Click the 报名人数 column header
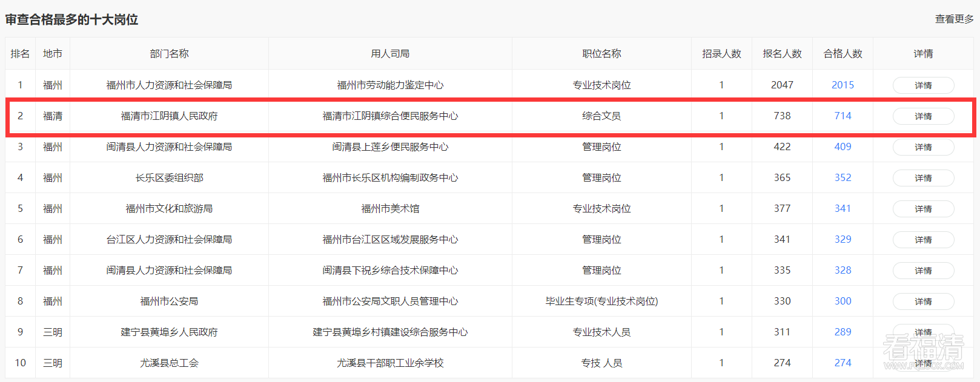Viewport: 980px width, 382px height. 782,53
